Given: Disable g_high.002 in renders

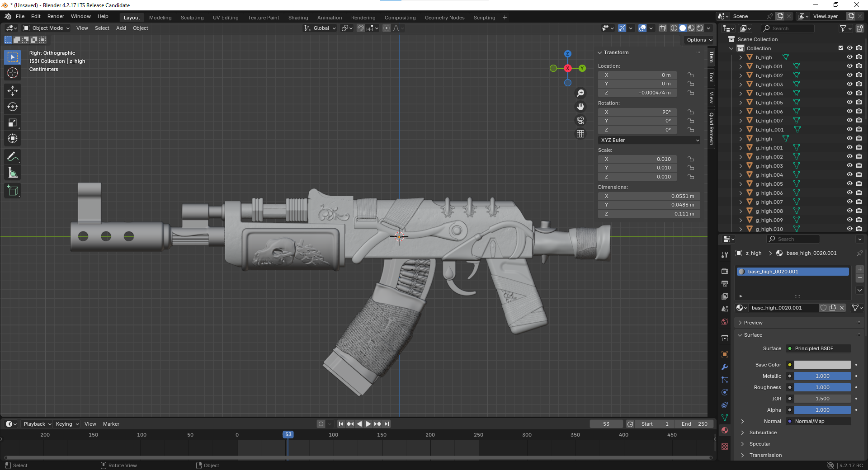Looking at the screenshot, I should (x=859, y=157).
